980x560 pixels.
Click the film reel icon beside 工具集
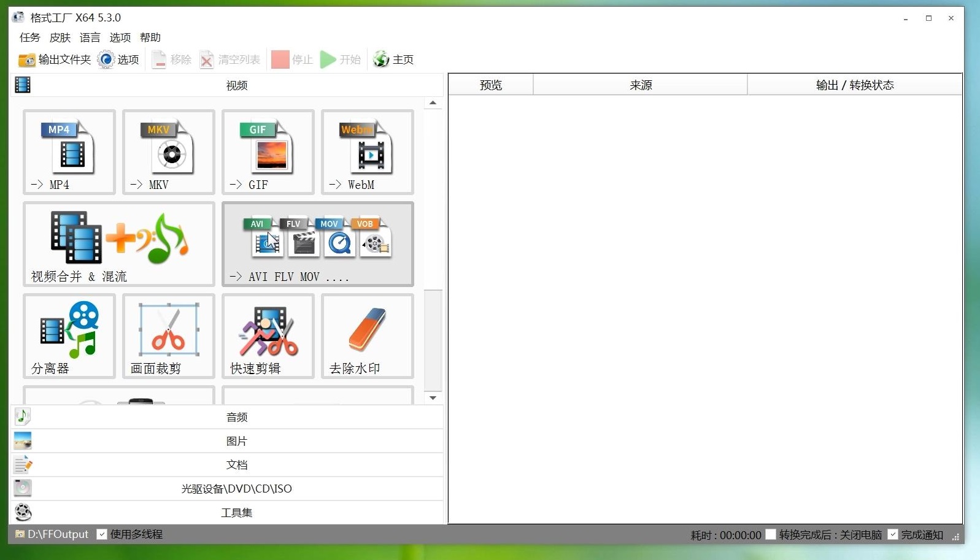(x=23, y=512)
